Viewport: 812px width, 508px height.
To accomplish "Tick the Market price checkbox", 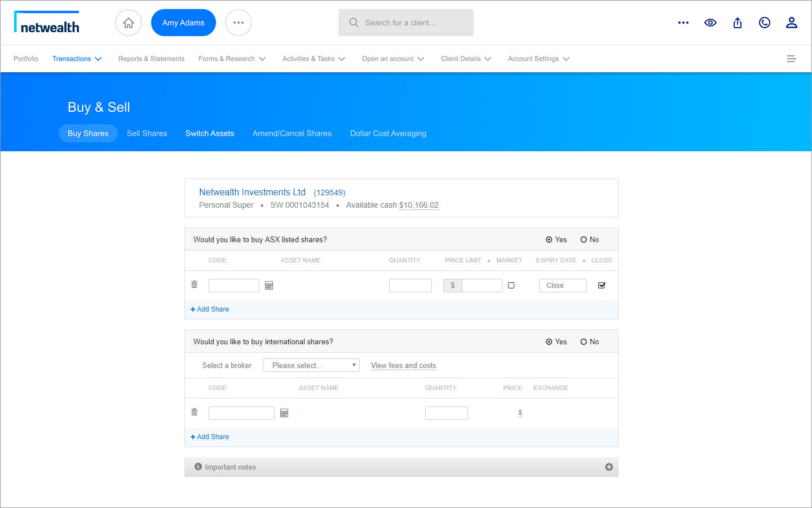I will point(511,286).
